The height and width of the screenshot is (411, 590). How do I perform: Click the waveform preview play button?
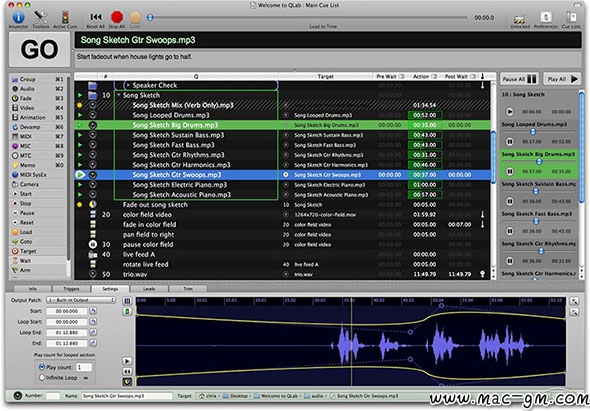(127, 361)
